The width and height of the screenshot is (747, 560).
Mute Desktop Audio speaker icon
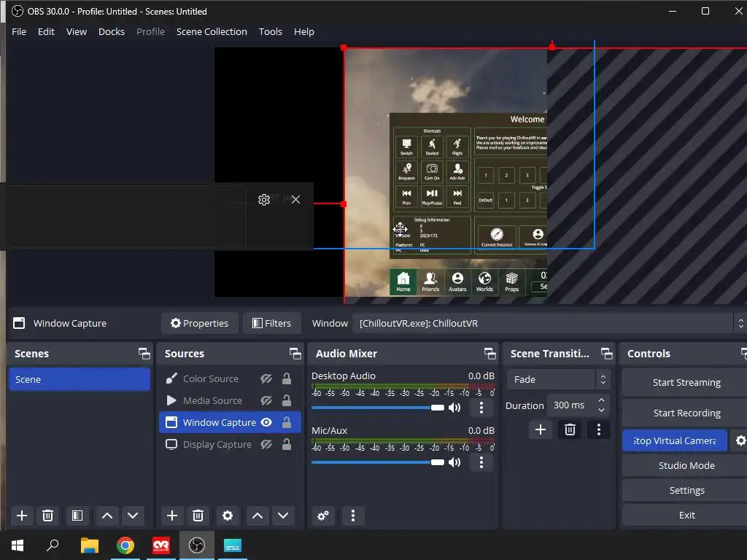click(x=454, y=408)
